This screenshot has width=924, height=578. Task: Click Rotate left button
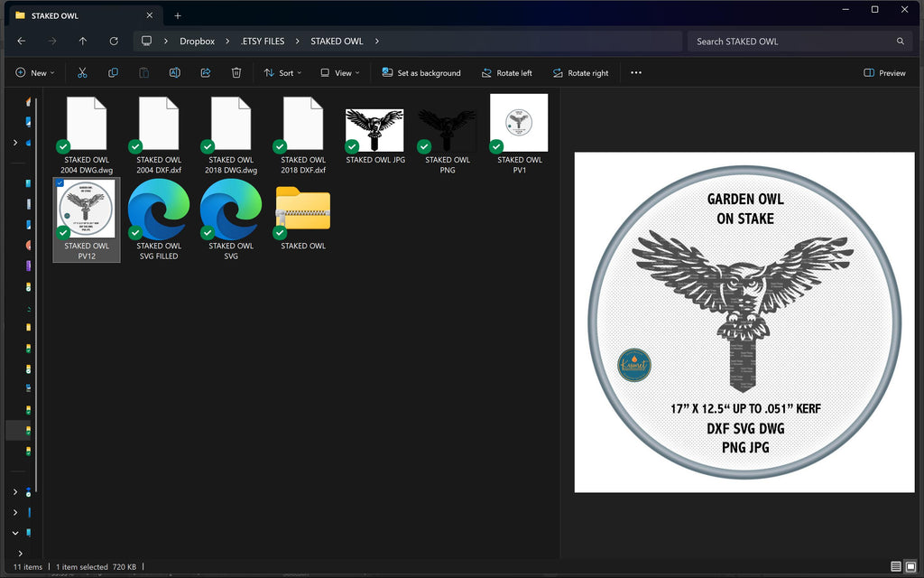[x=507, y=73]
